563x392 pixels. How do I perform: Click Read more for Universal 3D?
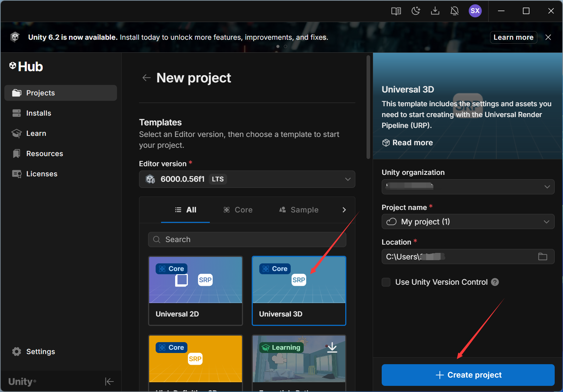pos(407,143)
